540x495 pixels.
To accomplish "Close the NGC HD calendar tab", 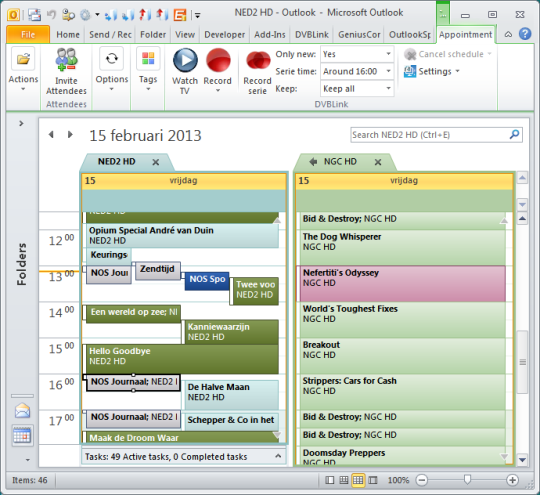I will coord(378,162).
